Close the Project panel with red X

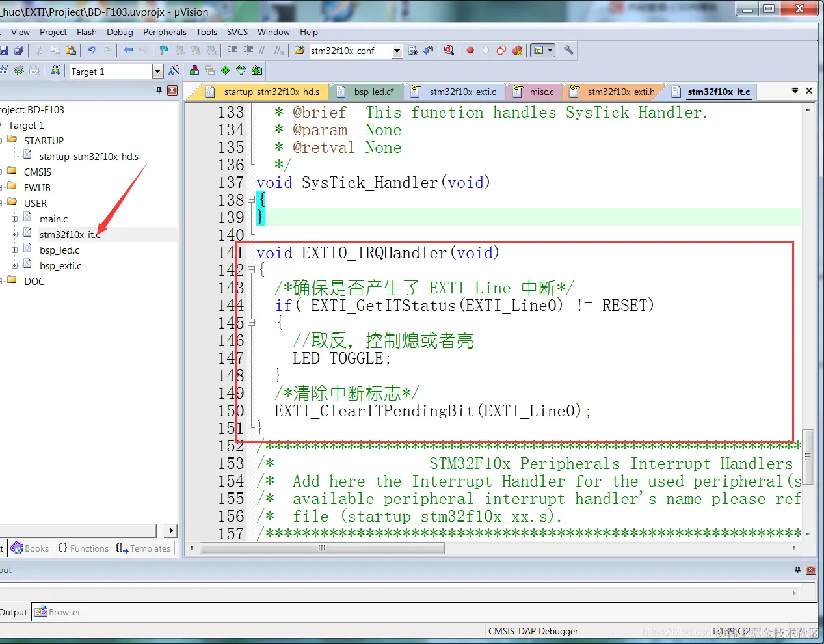tap(172, 90)
